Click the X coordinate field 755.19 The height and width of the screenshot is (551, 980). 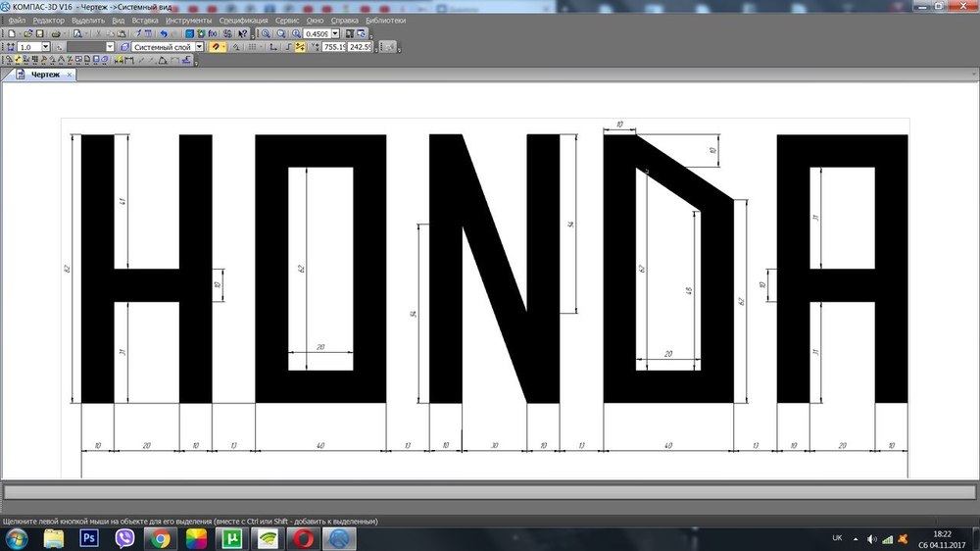coord(335,46)
